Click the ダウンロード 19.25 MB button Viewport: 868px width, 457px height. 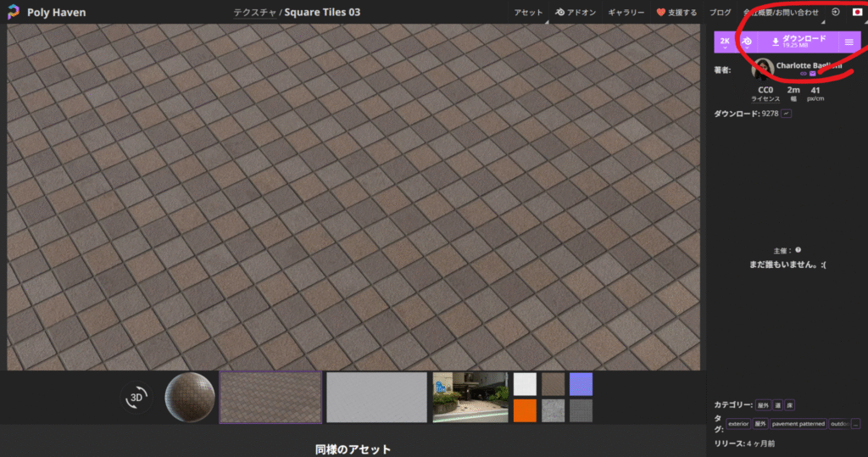coord(798,42)
